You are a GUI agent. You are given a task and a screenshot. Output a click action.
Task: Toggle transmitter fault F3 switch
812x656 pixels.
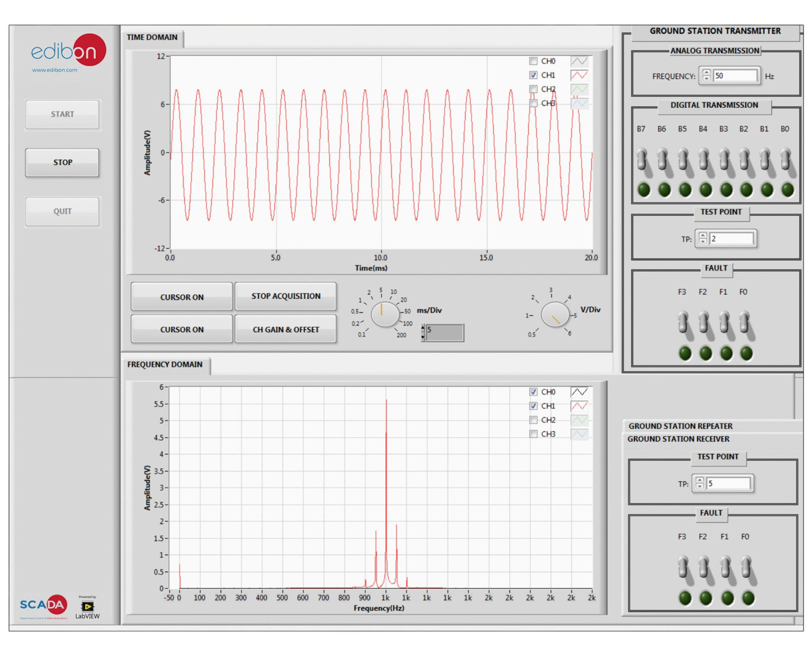coord(683,323)
